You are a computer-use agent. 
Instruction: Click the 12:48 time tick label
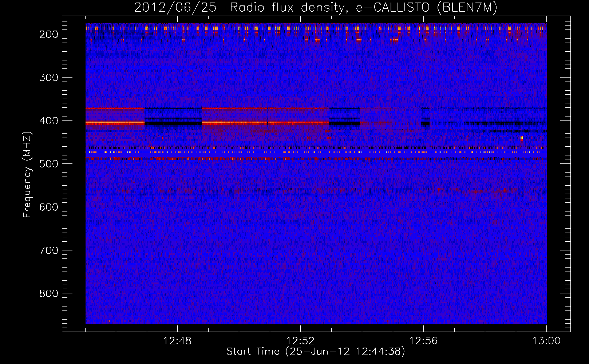click(177, 341)
